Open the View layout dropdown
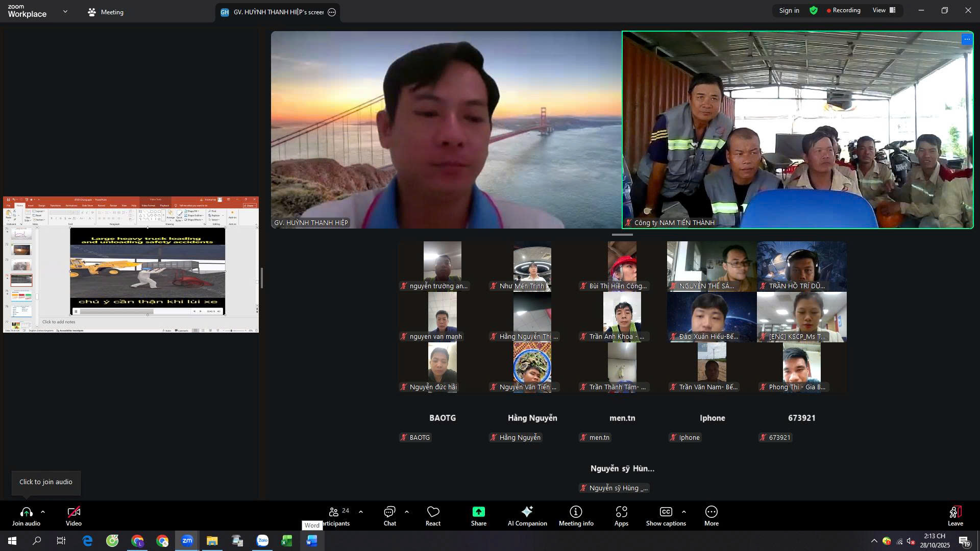The height and width of the screenshot is (551, 980). coord(884,11)
